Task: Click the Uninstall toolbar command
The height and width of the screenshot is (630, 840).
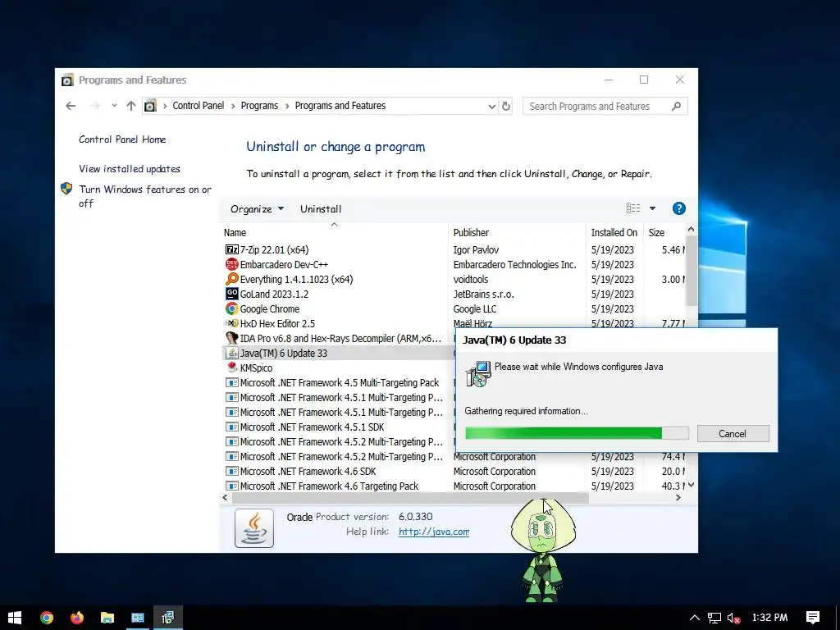Action: click(321, 209)
